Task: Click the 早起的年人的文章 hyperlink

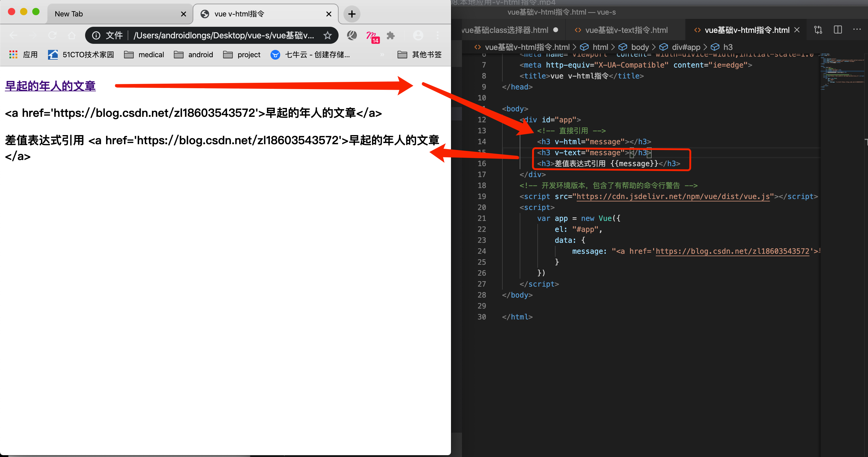Action: 50,86
